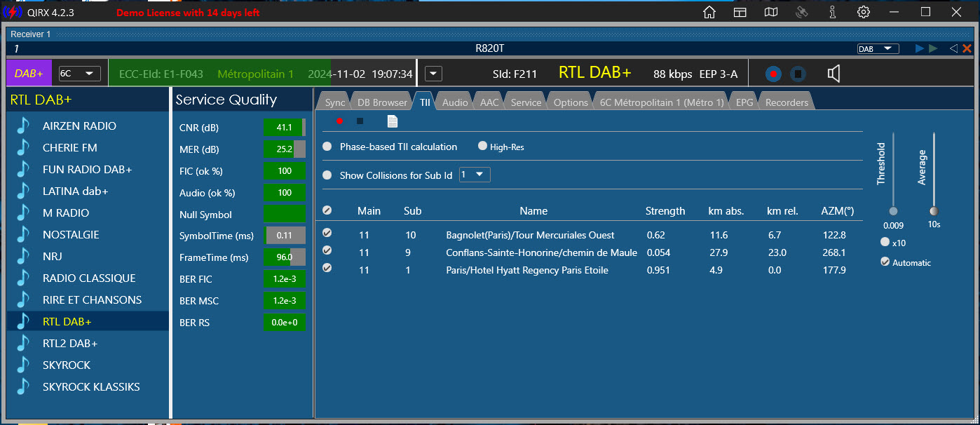Click the note icon beside CHERIE FM
This screenshot has width=980, height=425.
pos(24,148)
